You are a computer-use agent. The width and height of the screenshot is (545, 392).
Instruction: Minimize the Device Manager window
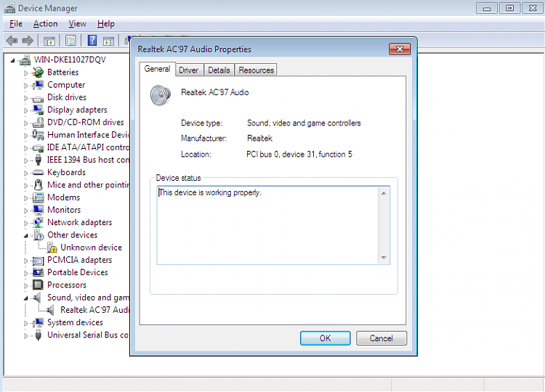487,8
